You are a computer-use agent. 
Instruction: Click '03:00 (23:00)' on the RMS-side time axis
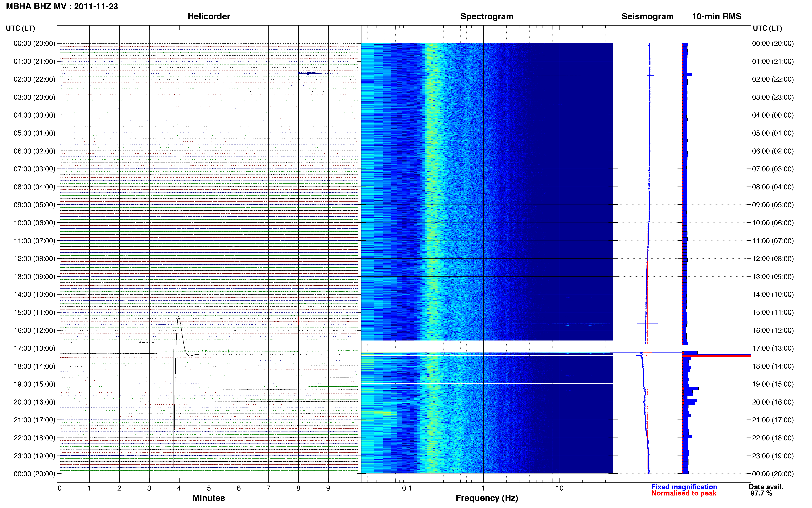coord(773,97)
